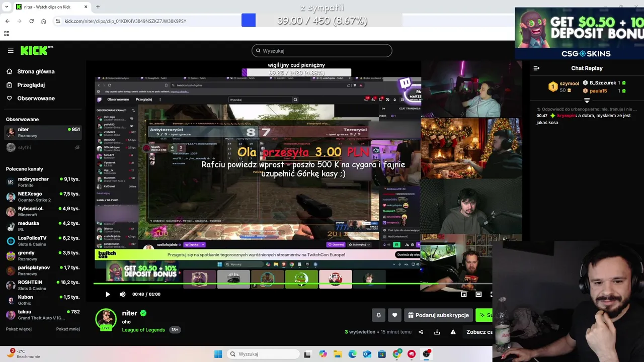The height and width of the screenshot is (362, 644).
Task: Open browser apps grid shortcut
Action: point(7,34)
